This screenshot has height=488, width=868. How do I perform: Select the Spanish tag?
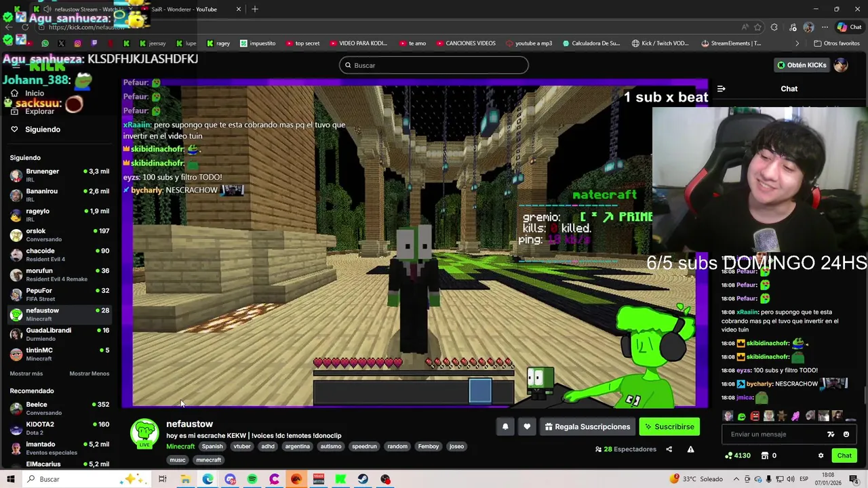point(212,447)
